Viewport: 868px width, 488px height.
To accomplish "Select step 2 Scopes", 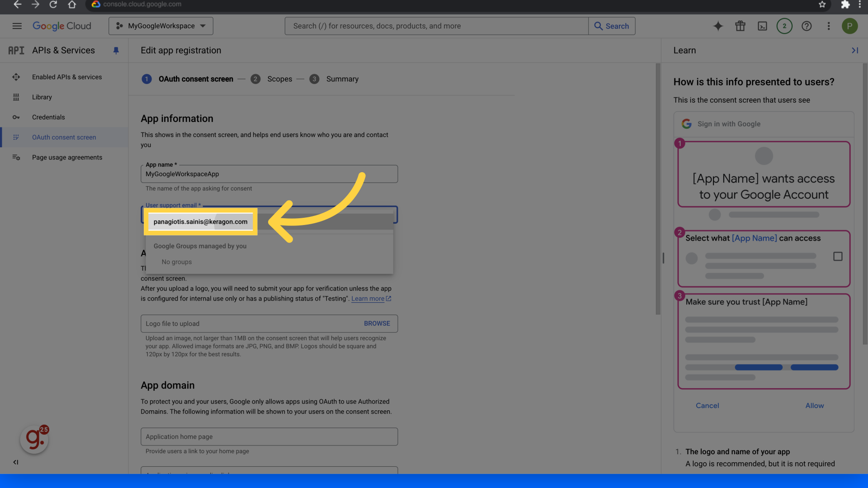I will coord(271,79).
